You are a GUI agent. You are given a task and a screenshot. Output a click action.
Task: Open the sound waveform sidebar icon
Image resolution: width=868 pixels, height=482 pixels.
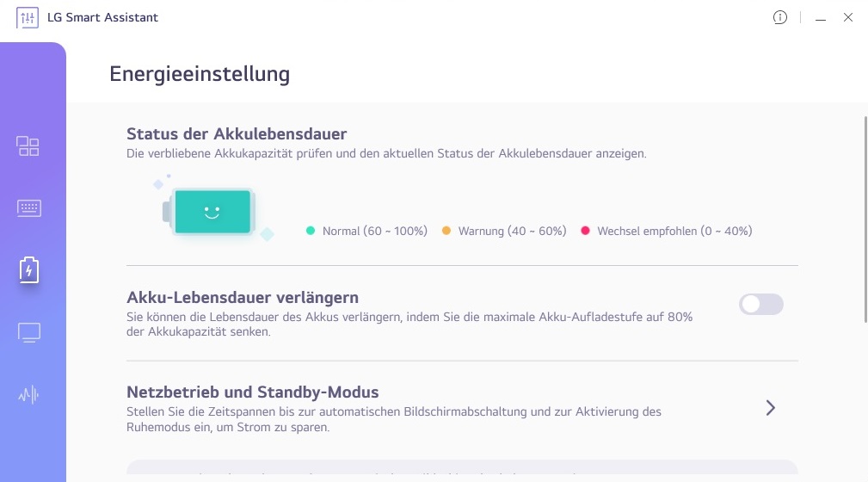[28, 395]
